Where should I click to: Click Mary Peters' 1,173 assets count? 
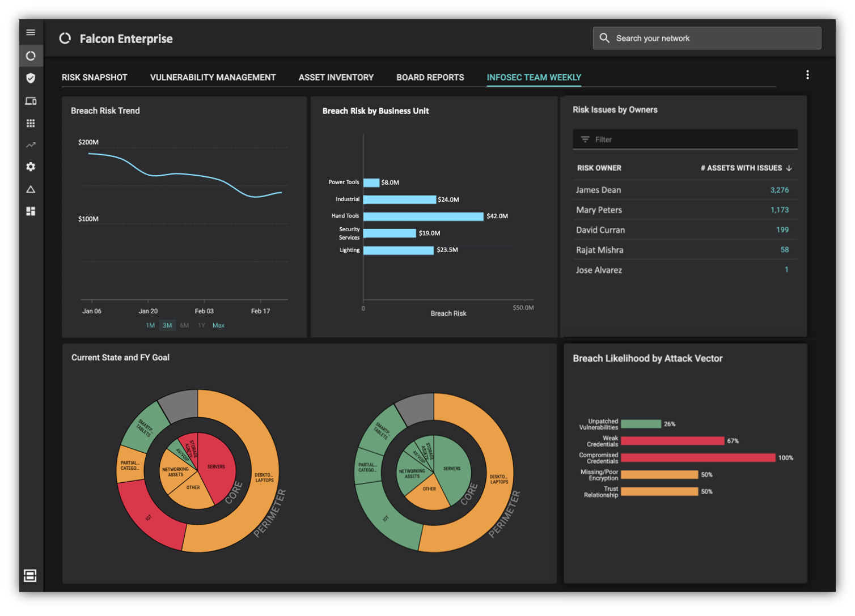[780, 210]
